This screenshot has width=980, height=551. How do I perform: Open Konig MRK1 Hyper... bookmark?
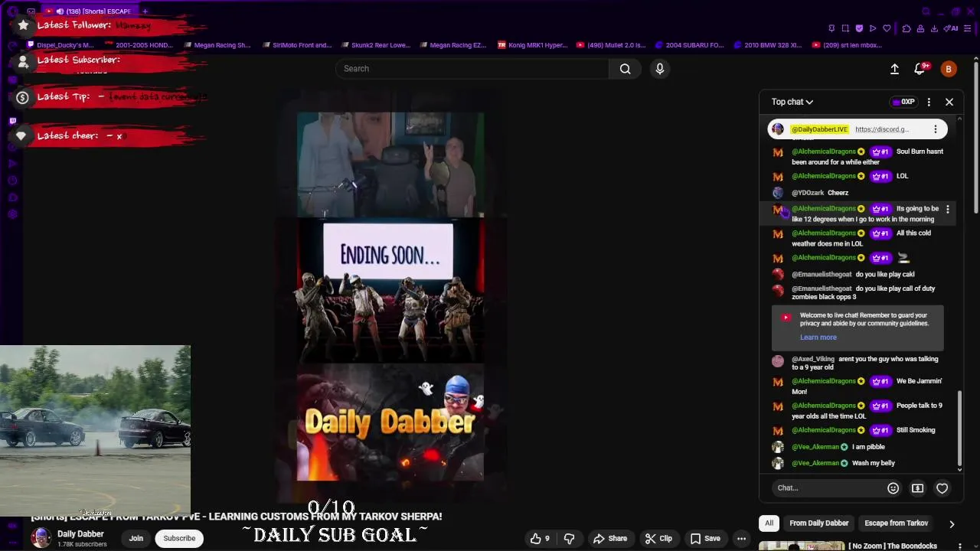click(533, 45)
